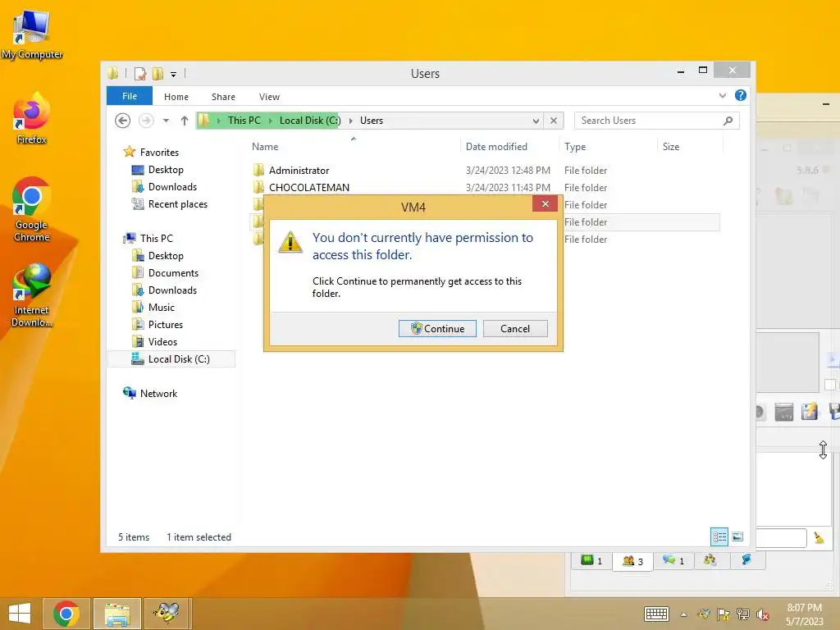Stop loading with address bar X button

click(554, 121)
